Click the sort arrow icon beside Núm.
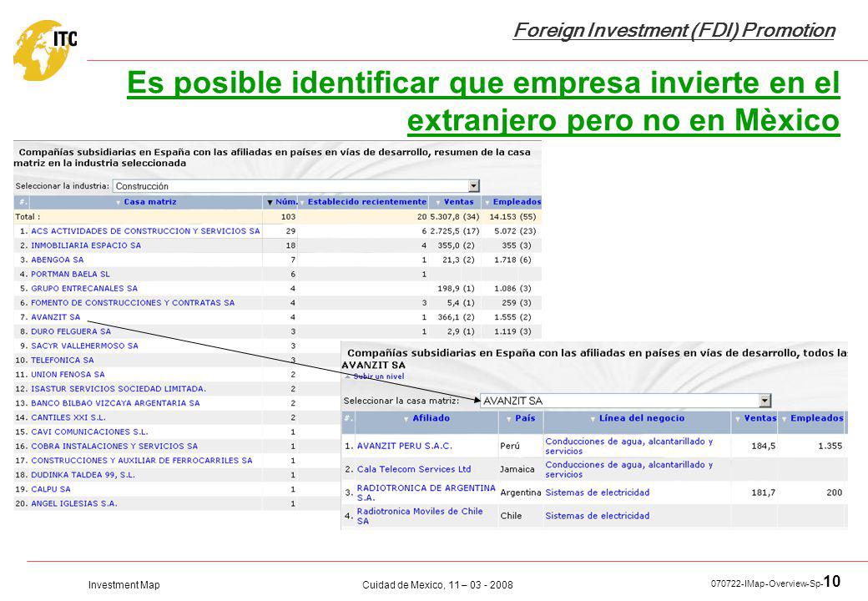The height and width of the screenshot is (601, 868). 270,203
